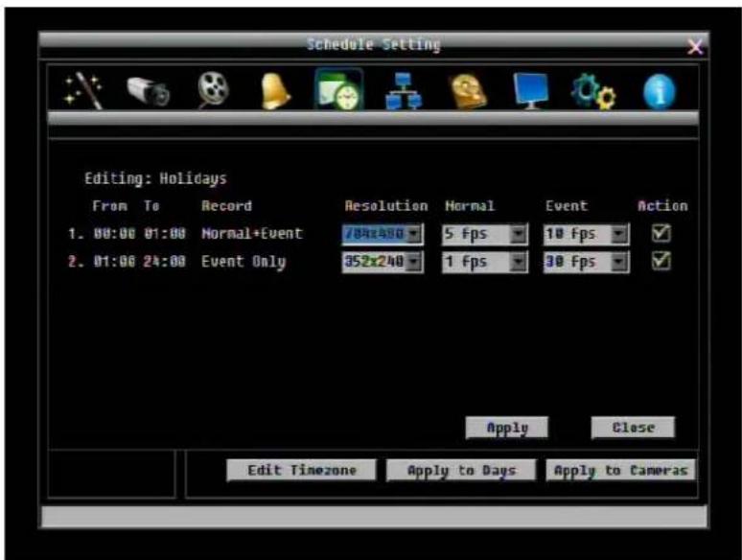Click the Normal column header

pyautogui.click(x=470, y=206)
